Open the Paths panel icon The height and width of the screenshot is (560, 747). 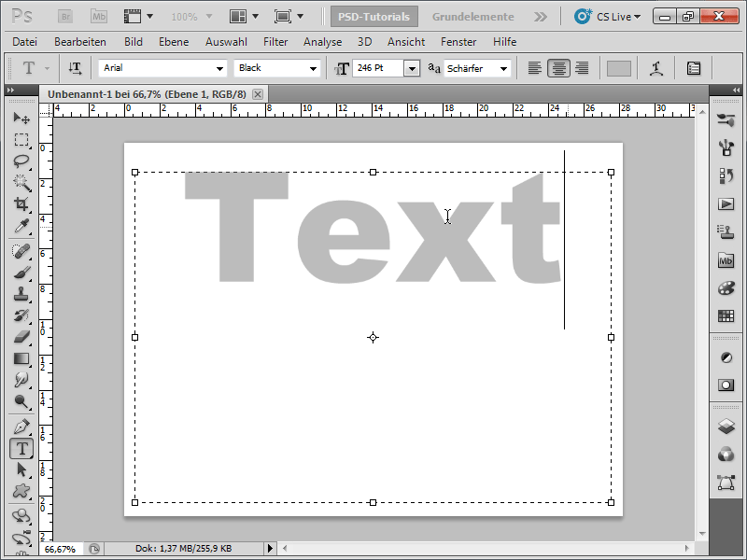[x=726, y=483]
